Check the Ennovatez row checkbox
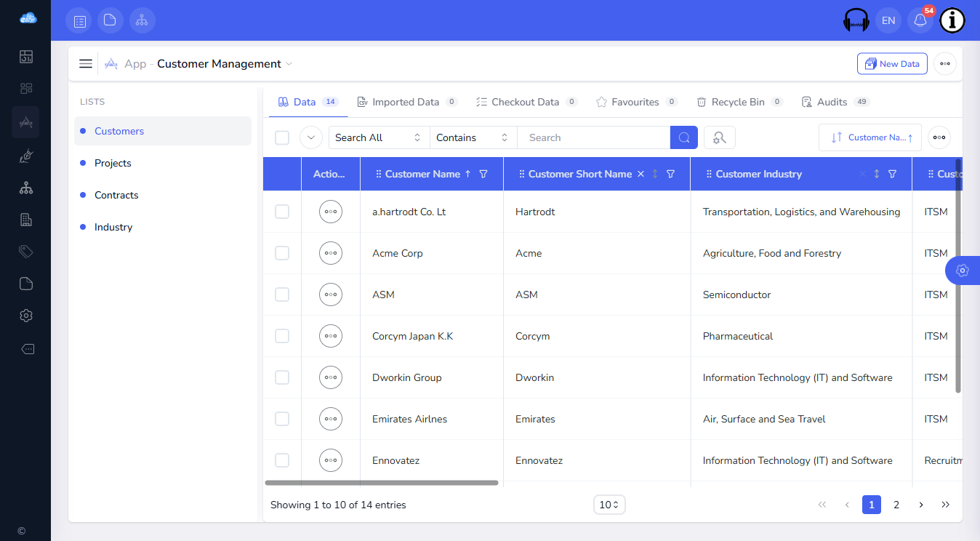This screenshot has width=980, height=541. click(282, 460)
